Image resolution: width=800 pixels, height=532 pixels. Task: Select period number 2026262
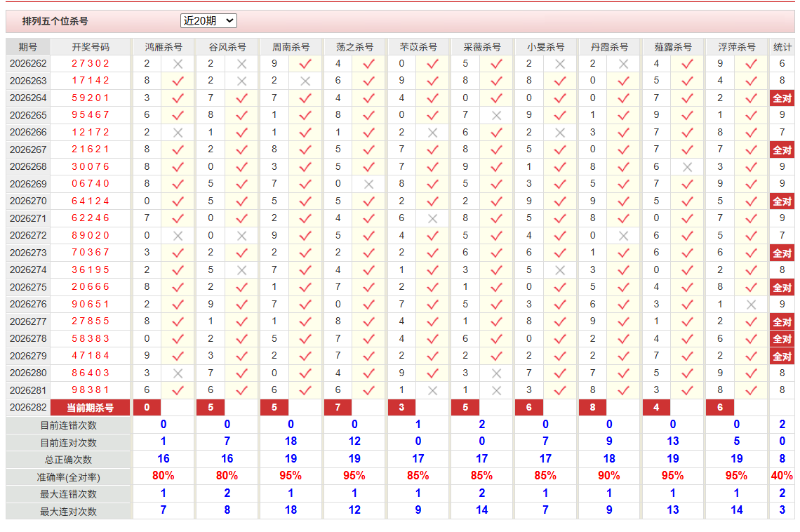pyautogui.click(x=28, y=64)
